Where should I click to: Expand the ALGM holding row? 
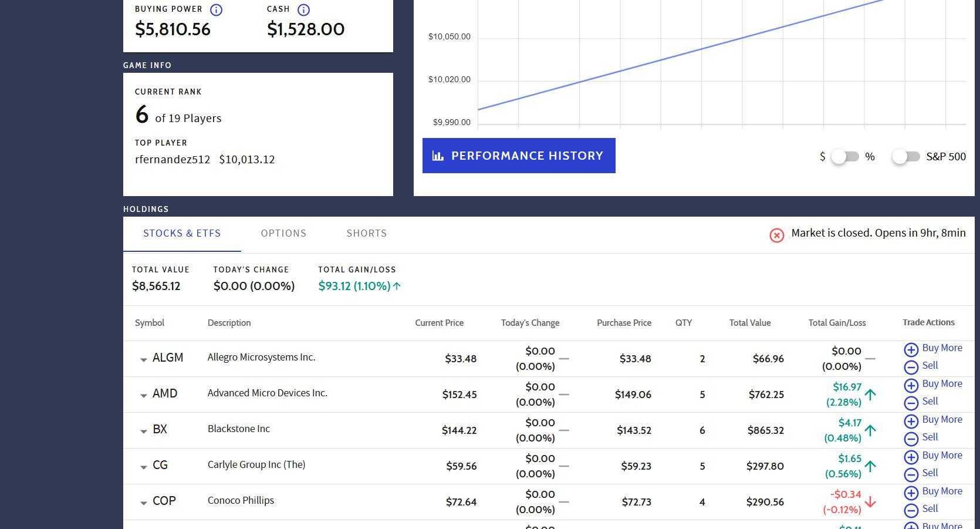pos(143,359)
